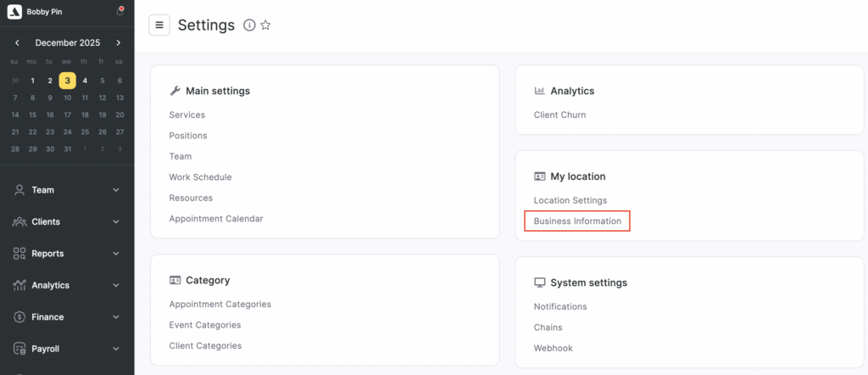Open Appointment Categories link
This screenshot has height=375, width=868.
(x=220, y=304)
